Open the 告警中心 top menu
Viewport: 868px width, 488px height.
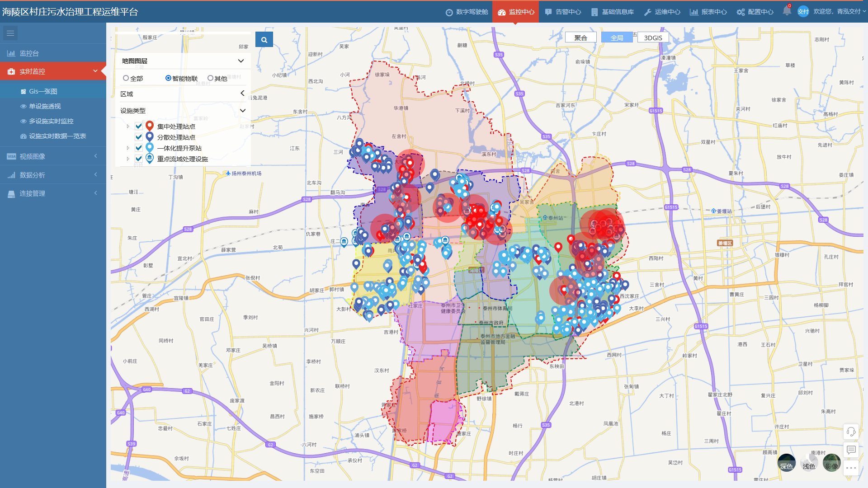point(563,12)
